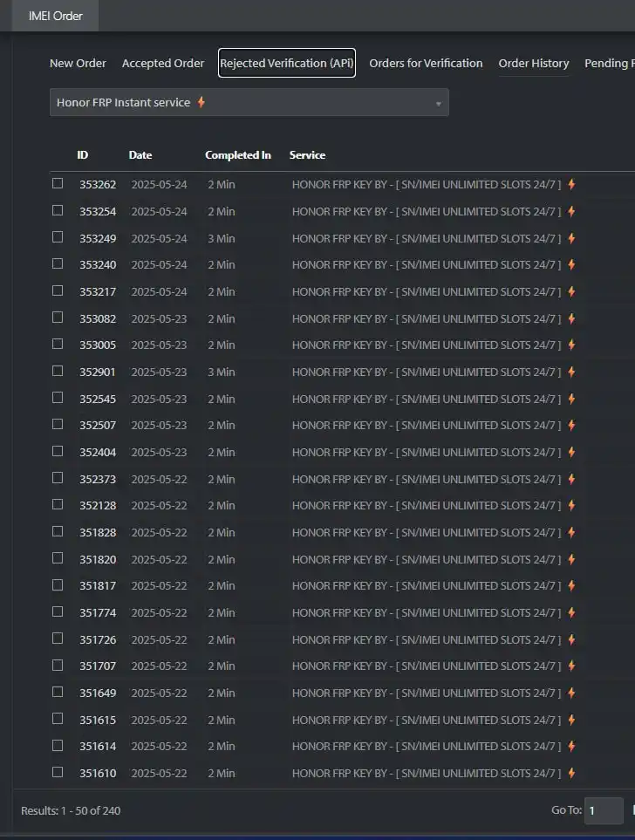Click order ID 352128
The height and width of the screenshot is (840, 635).
click(x=98, y=506)
